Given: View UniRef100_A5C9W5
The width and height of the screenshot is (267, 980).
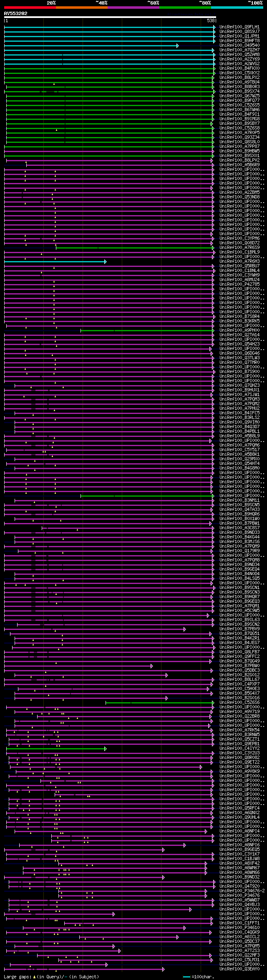Looking at the screenshot, I should coord(239,611).
